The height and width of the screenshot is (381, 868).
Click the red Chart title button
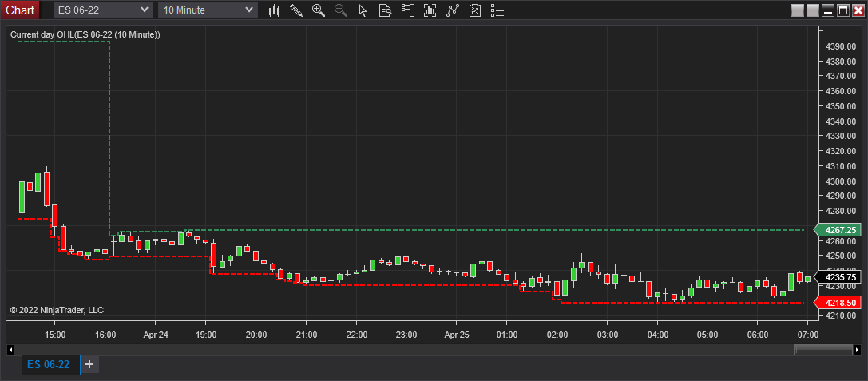[x=20, y=10]
